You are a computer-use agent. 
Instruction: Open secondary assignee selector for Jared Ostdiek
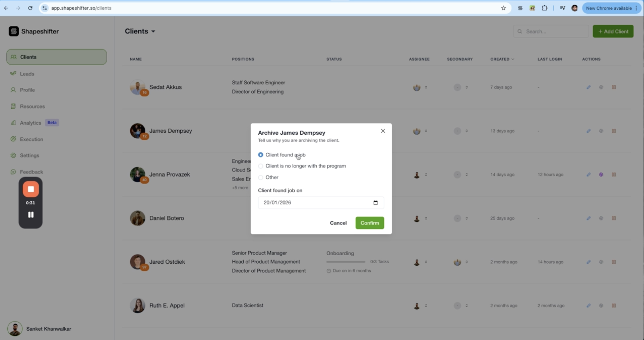click(467, 262)
